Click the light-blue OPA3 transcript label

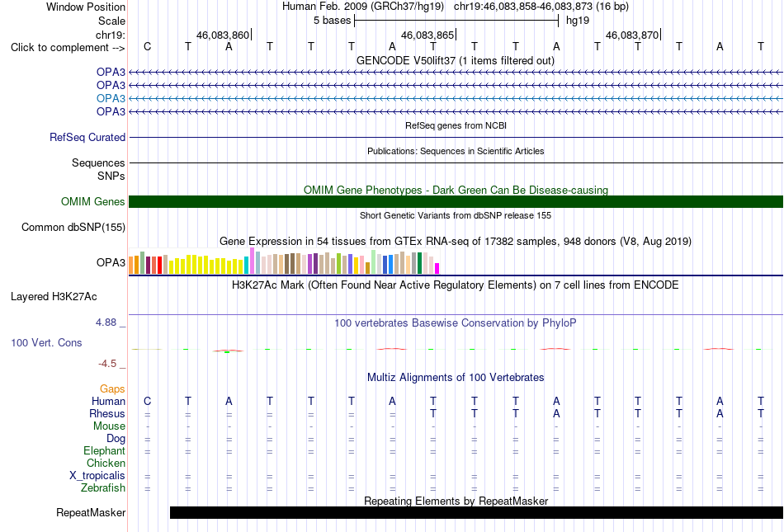pos(111,98)
